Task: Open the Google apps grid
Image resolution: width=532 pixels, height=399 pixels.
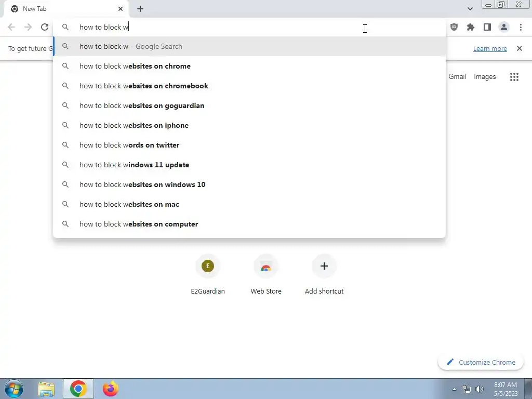Action: [514, 77]
